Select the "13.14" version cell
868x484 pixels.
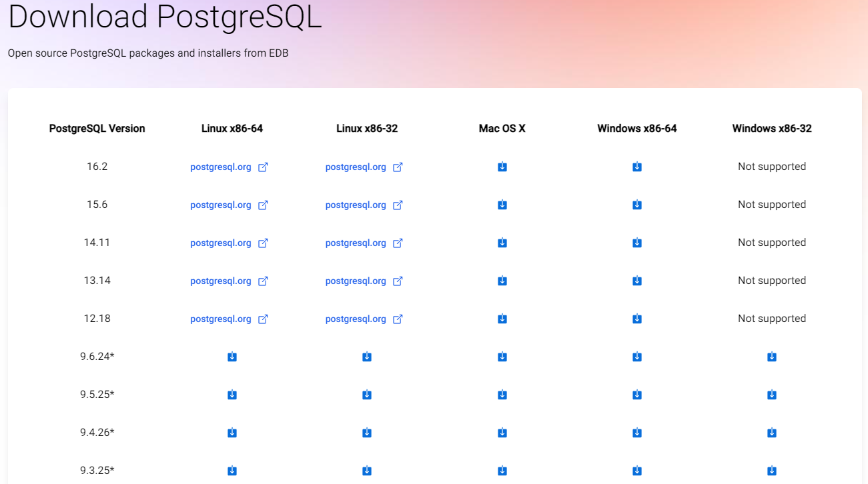tap(97, 281)
